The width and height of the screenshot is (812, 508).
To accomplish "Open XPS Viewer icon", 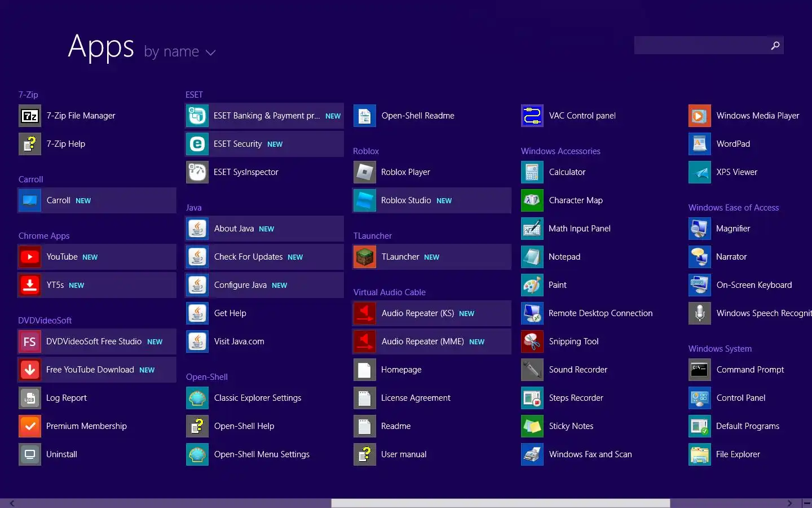I will [700, 172].
